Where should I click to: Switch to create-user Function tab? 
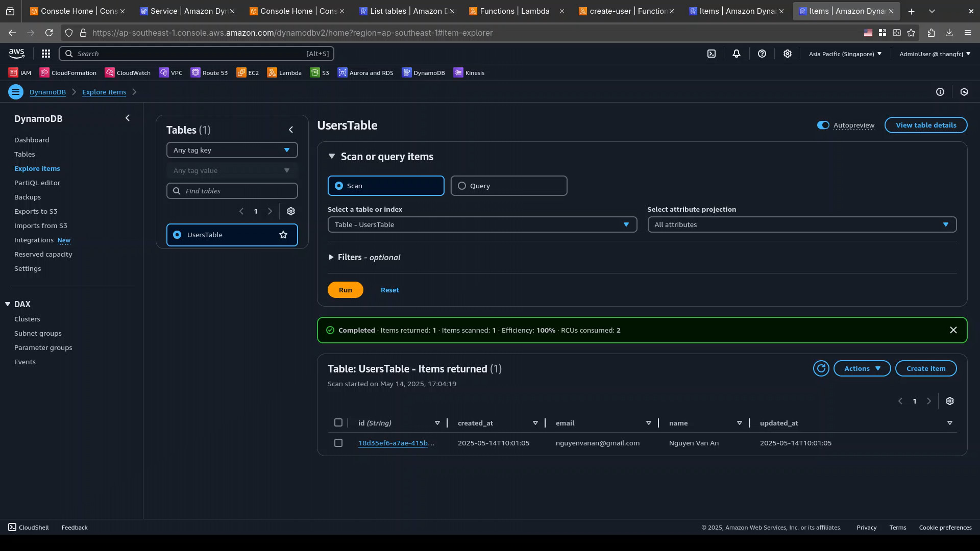627,11
